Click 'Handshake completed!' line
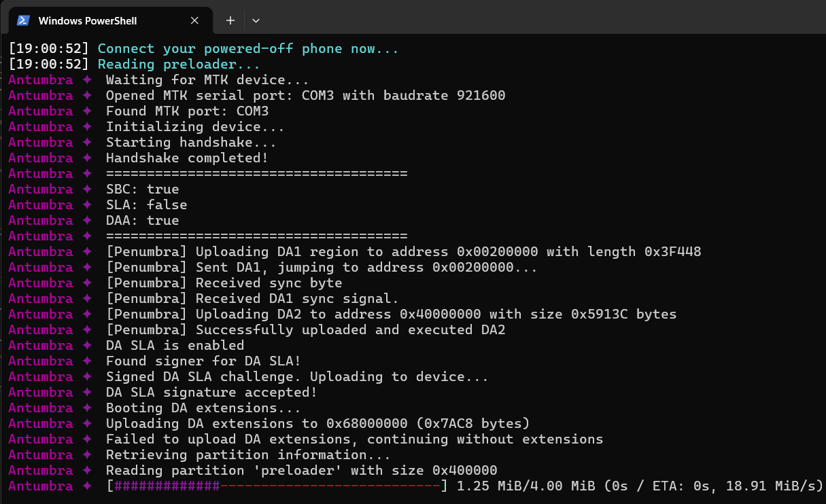Viewport: 826px width, 504px height. [187, 158]
